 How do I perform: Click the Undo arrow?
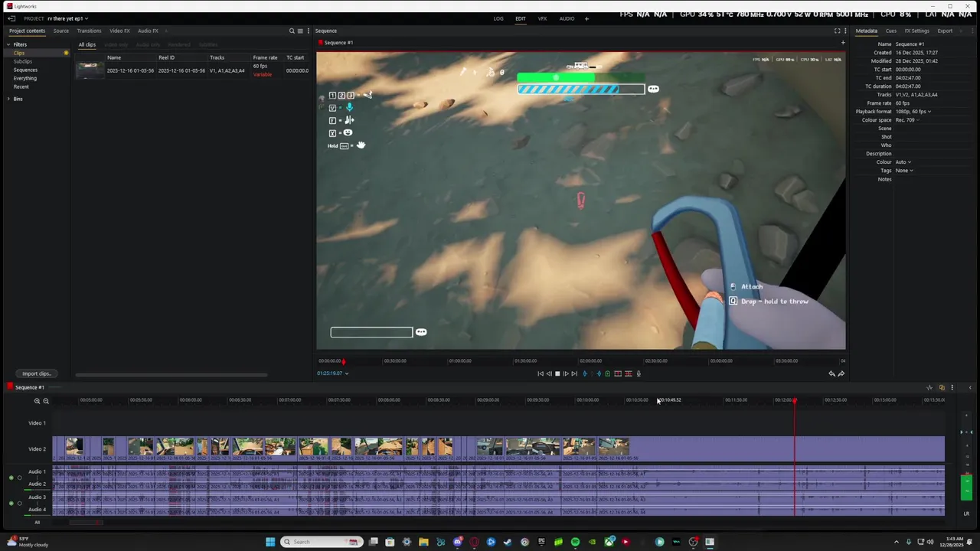(x=831, y=373)
